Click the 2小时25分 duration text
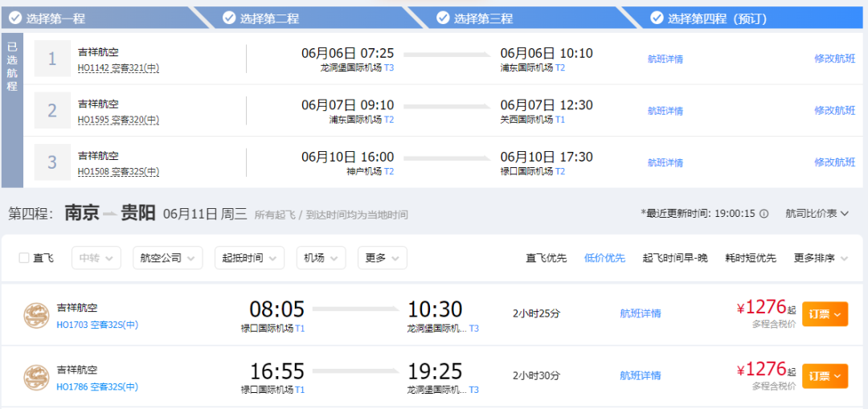868x409 pixels. [x=536, y=314]
